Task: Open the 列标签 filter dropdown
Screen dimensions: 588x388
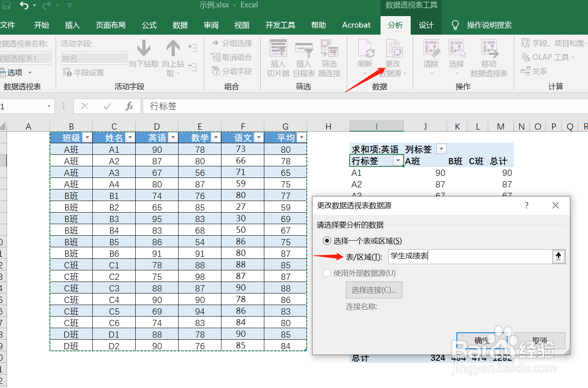Action: pyautogui.click(x=441, y=149)
